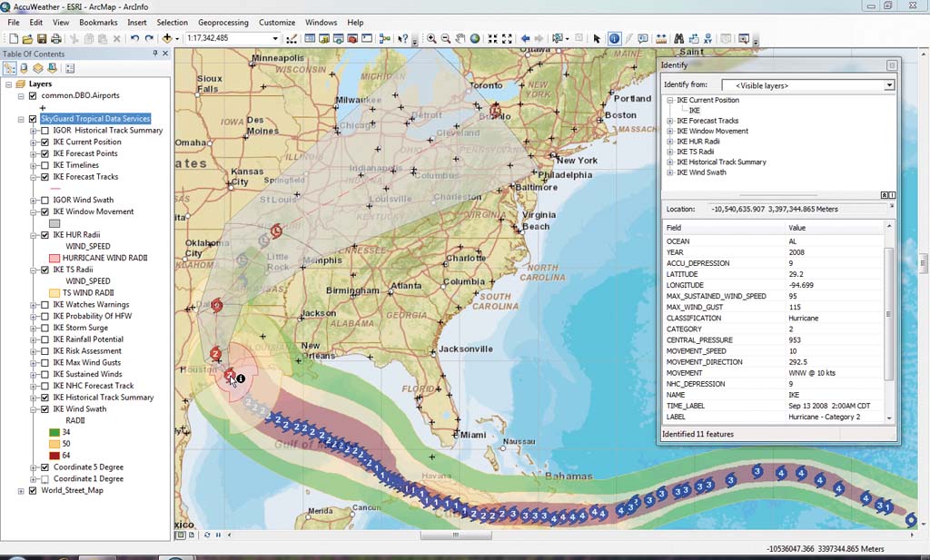Toggle World_Street_Map layer visibility
This screenshot has height=560, width=930.
click(33, 491)
